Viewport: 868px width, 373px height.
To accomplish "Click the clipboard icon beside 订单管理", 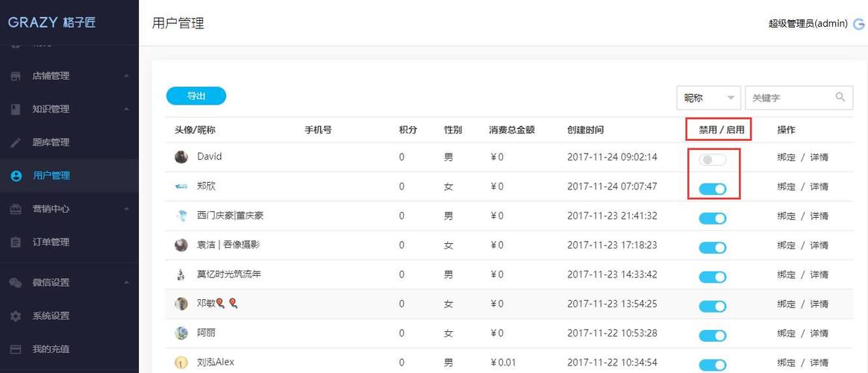I will tap(16, 242).
